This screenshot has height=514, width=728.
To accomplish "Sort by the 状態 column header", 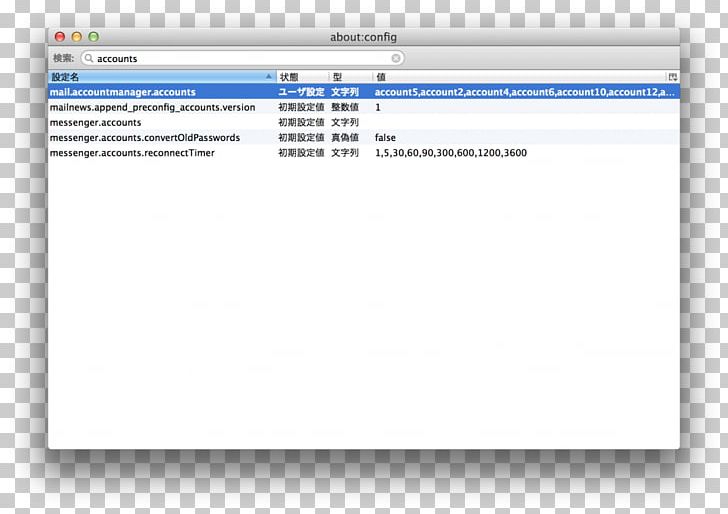I will (x=303, y=77).
